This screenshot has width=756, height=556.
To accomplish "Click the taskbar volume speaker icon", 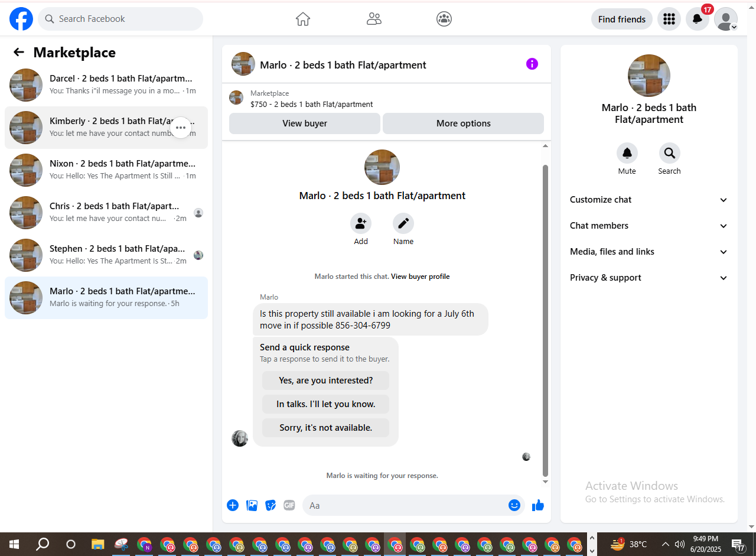I will point(680,544).
